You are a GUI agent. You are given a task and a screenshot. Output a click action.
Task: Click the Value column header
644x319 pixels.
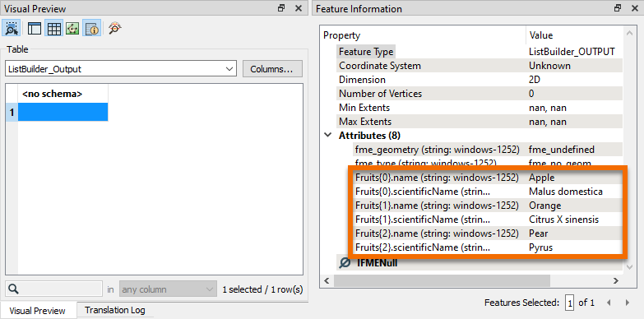pos(574,35)
